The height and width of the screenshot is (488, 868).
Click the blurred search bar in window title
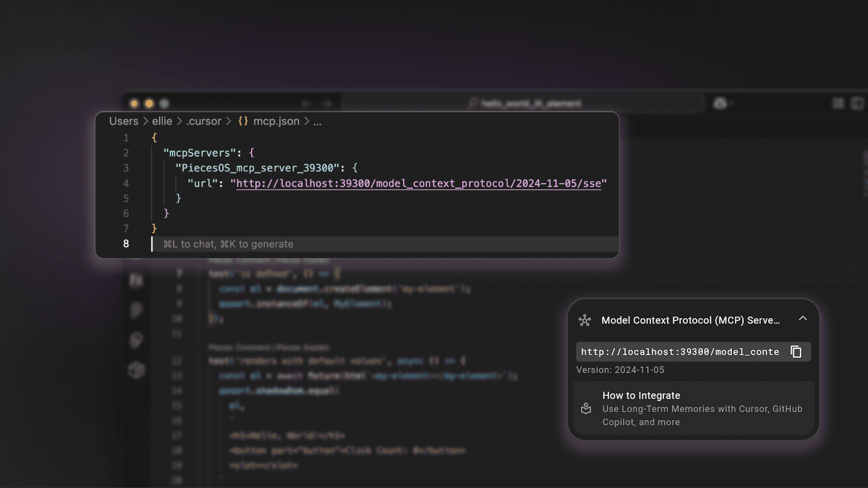pos(524,103)
